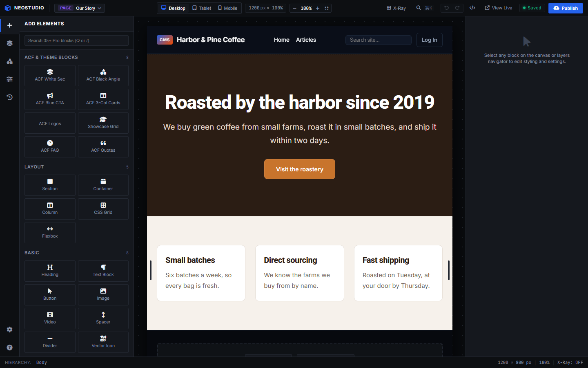
Task: Click the Search site field on canvas
Action: tap(379, 40)
